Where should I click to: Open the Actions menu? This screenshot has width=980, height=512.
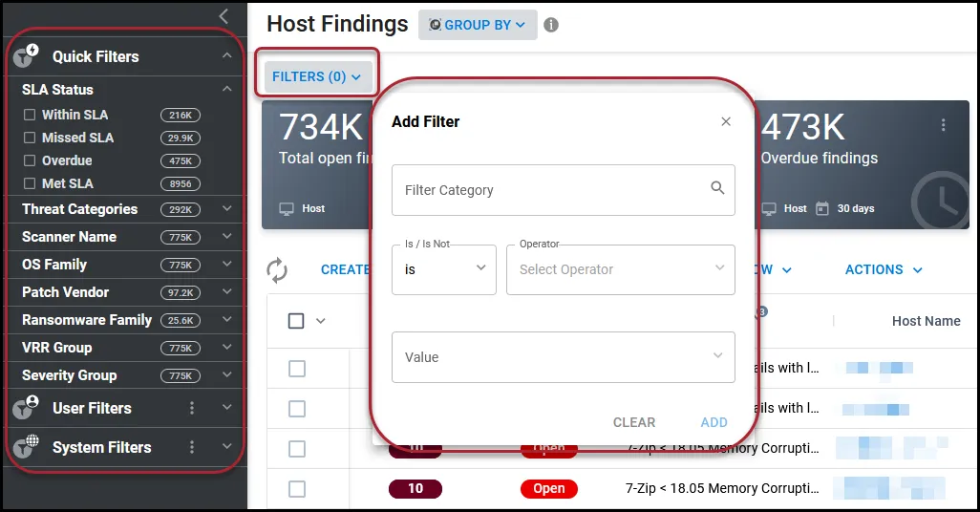pyautogui.click(x=884, y=269)
